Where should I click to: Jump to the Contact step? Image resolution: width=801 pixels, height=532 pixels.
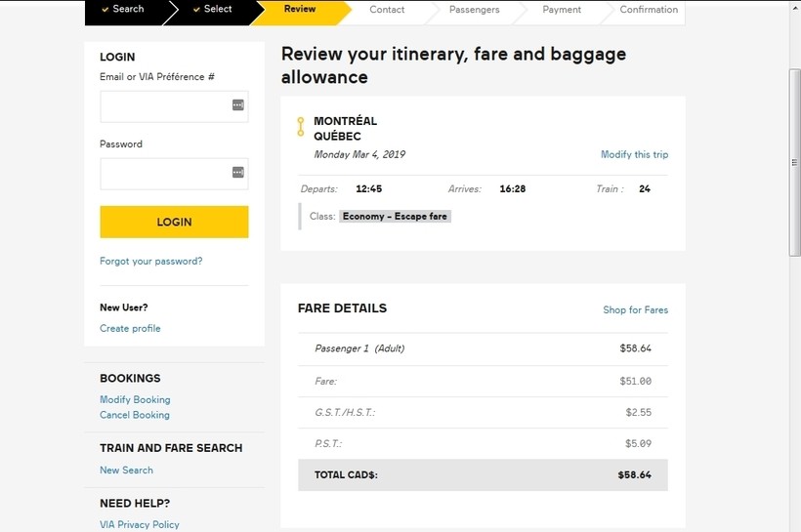pos(387,10)
